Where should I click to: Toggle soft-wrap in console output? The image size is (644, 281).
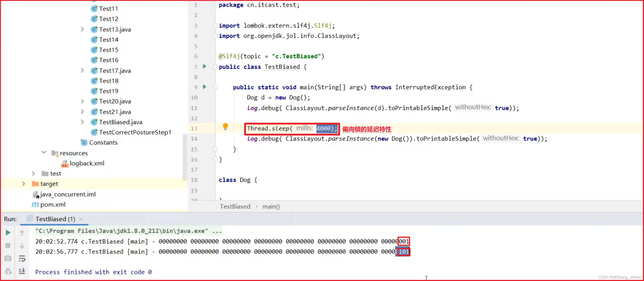22,258
